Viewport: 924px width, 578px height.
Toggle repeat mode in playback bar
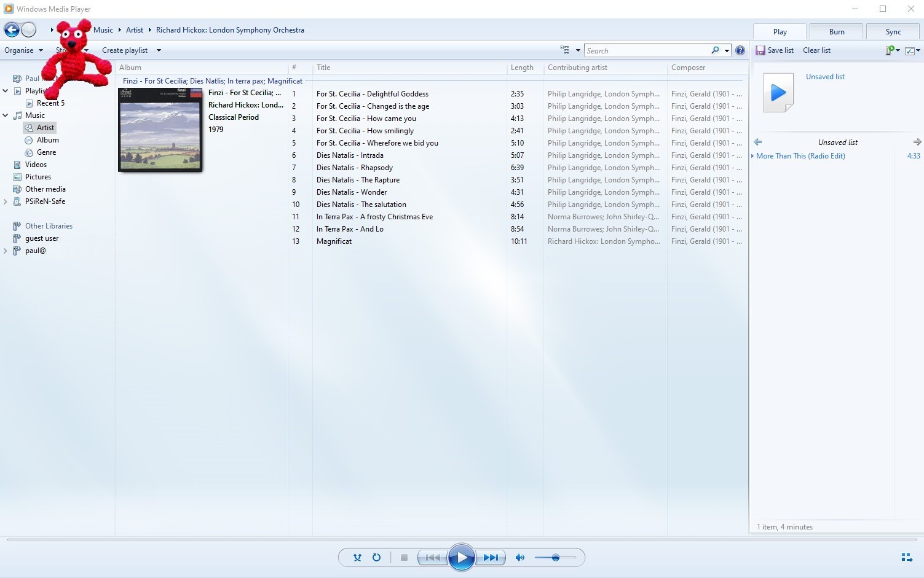click(376, 558)
